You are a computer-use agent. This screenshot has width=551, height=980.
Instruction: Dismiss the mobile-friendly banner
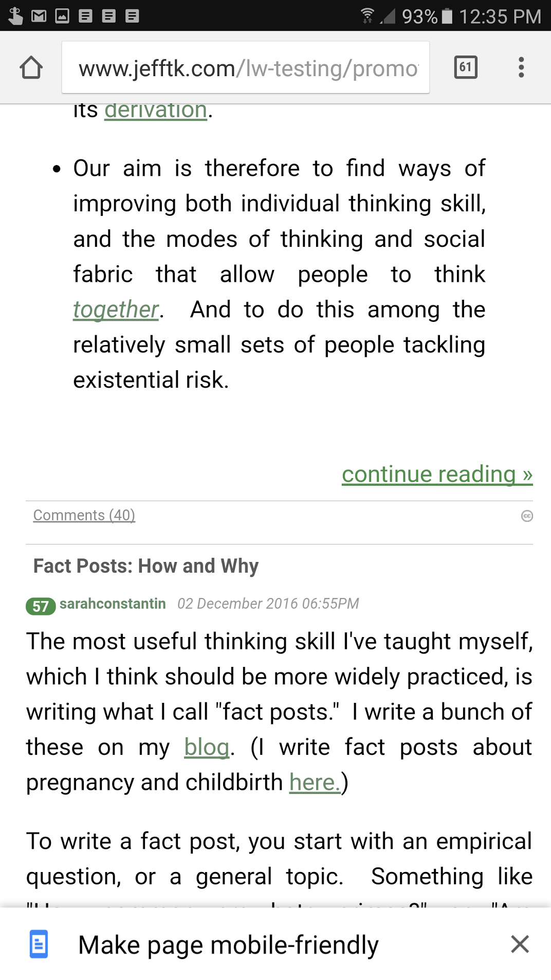click(x=520, y=945)
